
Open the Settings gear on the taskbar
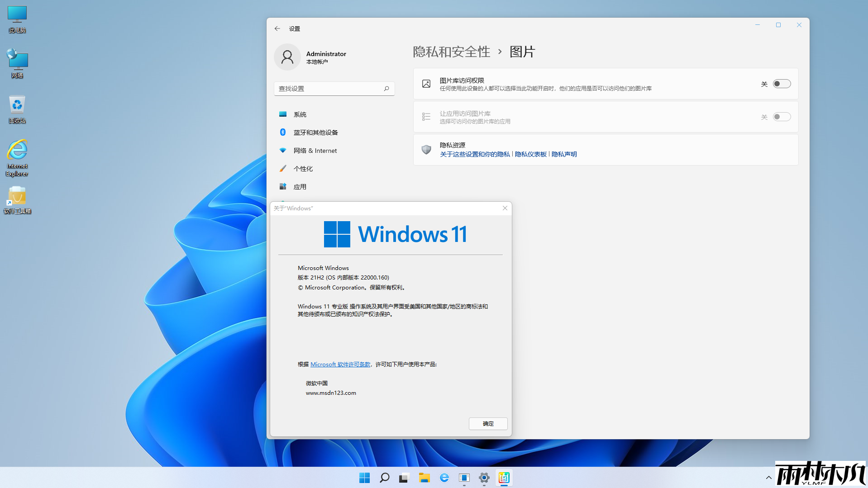click(x=484, y=478)
